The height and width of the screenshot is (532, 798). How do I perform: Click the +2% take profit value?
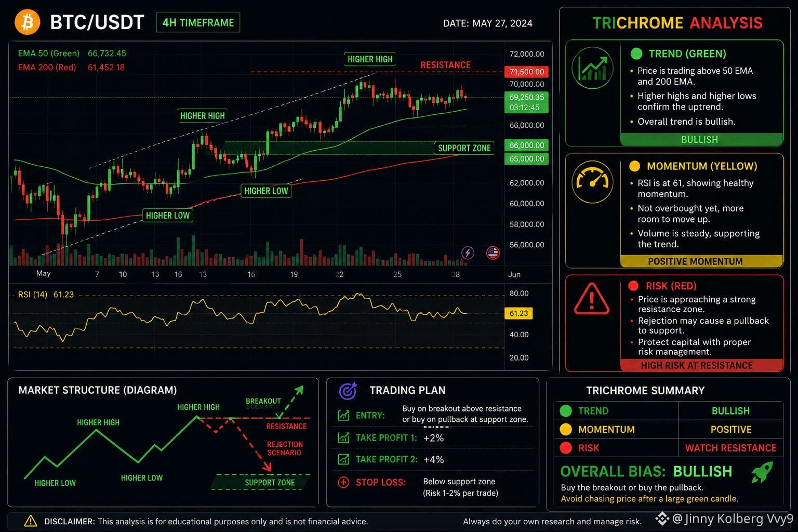tap(433, 437)
